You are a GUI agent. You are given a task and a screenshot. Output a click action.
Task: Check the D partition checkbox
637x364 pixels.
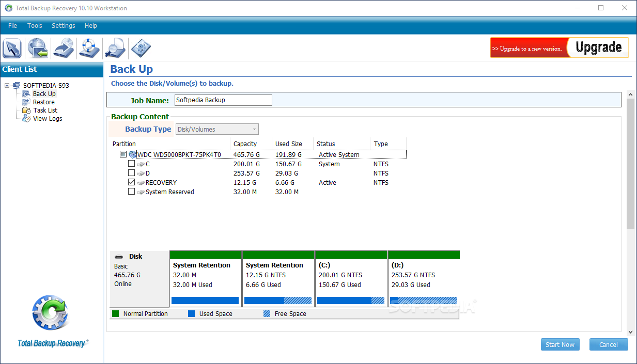pos(131,173)
